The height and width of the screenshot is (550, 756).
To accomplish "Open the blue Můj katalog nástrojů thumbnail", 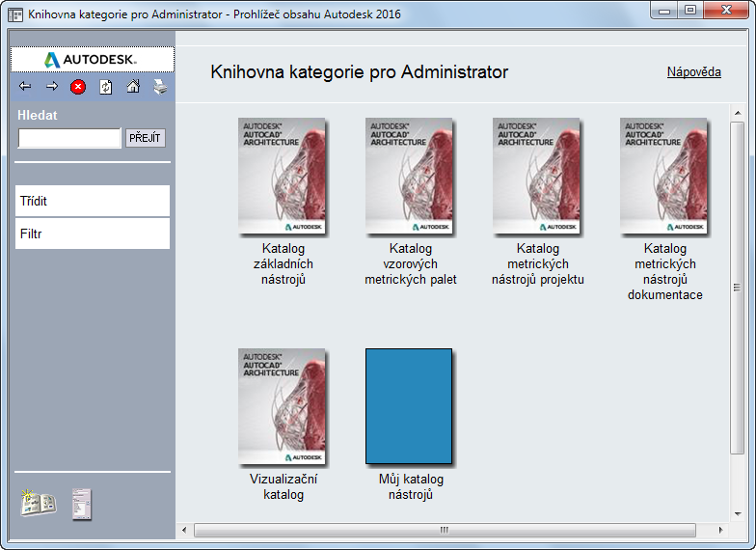I will [x=409, y=406].
